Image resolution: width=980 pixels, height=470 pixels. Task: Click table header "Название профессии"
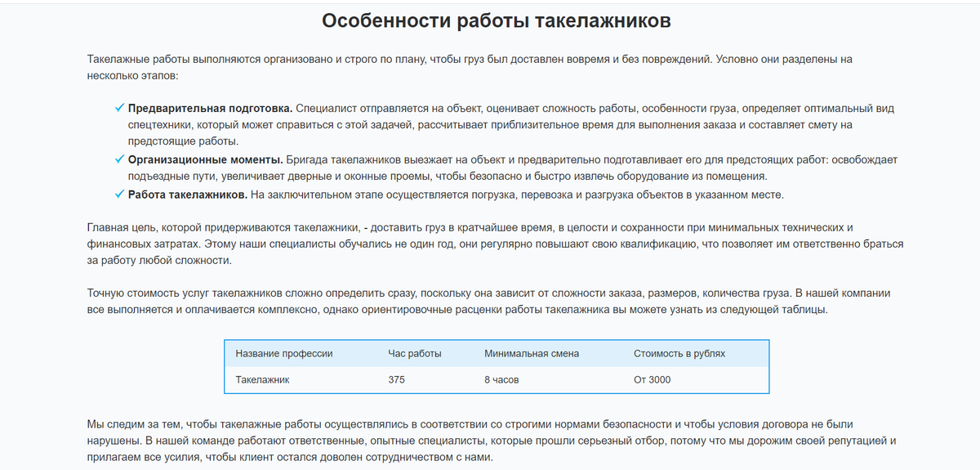coord(284,354)
